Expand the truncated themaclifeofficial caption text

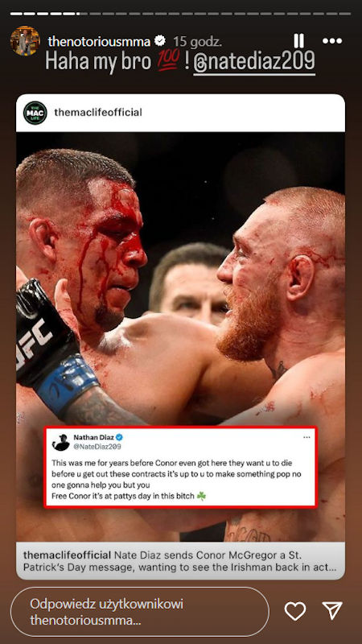coord(180,561)
